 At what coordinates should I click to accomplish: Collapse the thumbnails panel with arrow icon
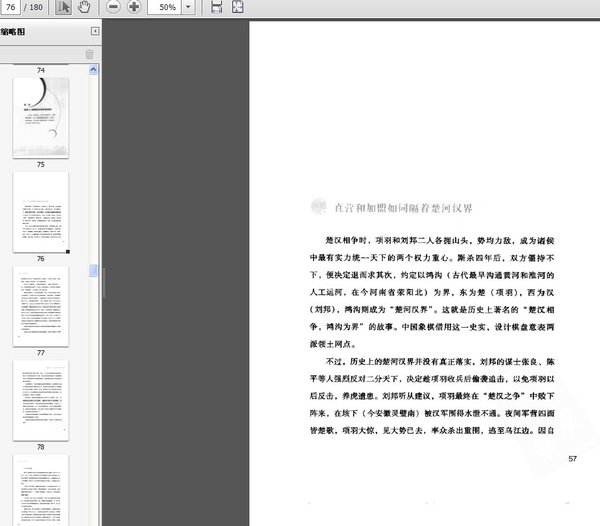coord(95,31)
